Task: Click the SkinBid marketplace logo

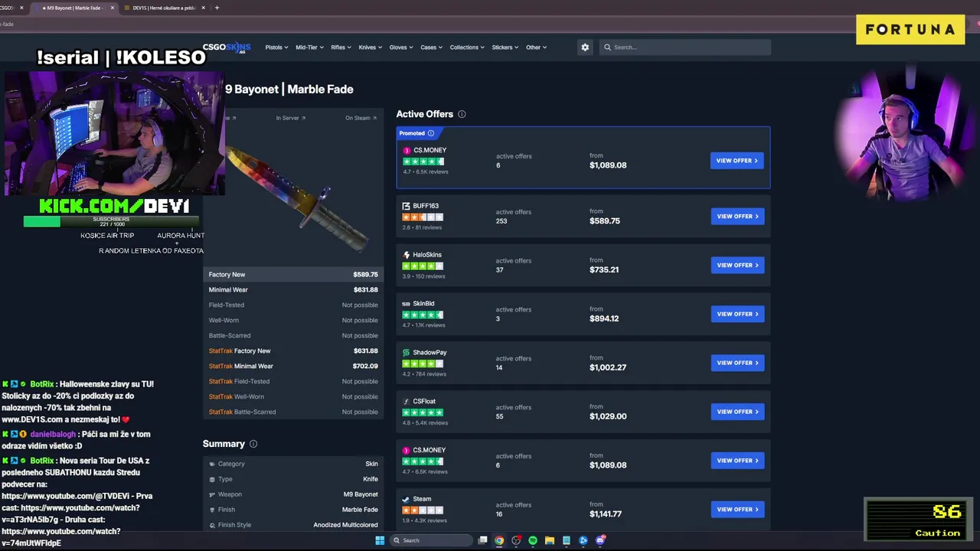Action: pyautogui.click(x=406, y=304)
